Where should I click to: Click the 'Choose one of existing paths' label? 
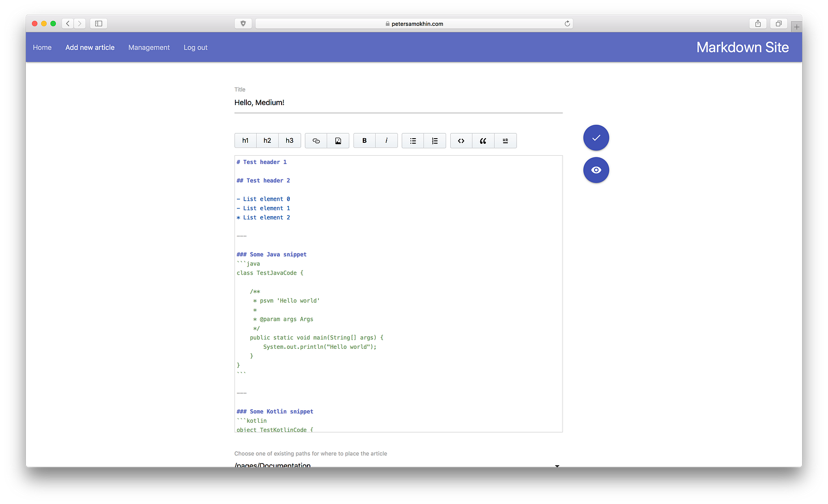tap(310, 454)
